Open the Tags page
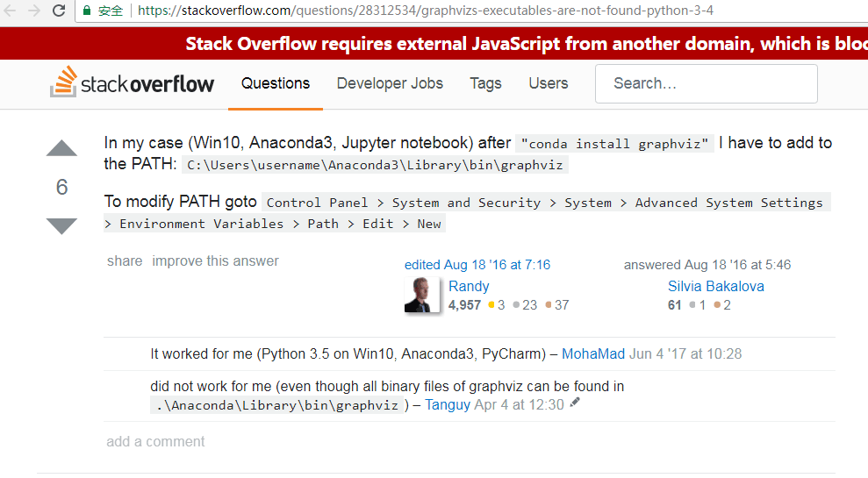This screenshot has height=478, width=868. [x=485, y=83]
